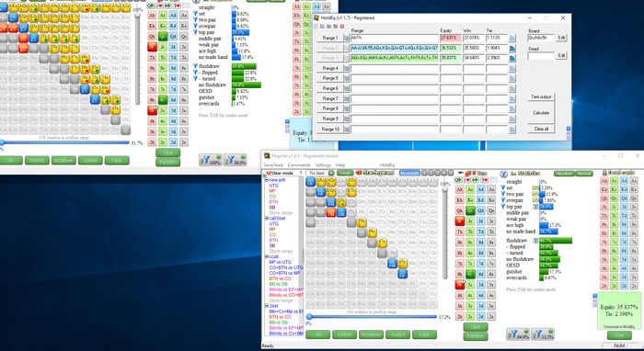This screenshot has width=644, height=351.
Task: Toggle the filter funnel beside 'two pair' in lower Flopzilla
Action: point(503,194)
